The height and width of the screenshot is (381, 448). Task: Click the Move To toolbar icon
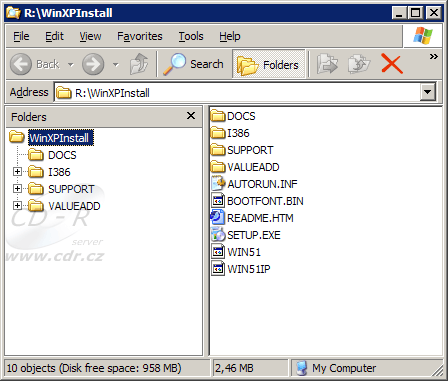327,64
